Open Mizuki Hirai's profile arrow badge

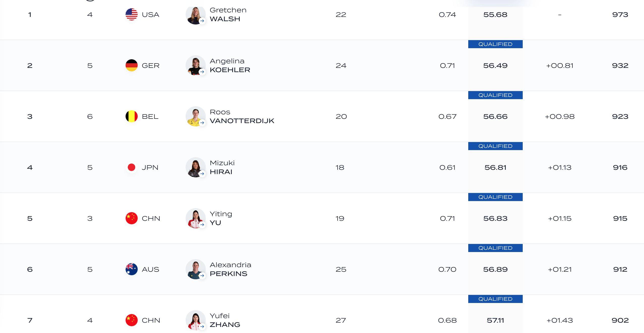[202, 174]
